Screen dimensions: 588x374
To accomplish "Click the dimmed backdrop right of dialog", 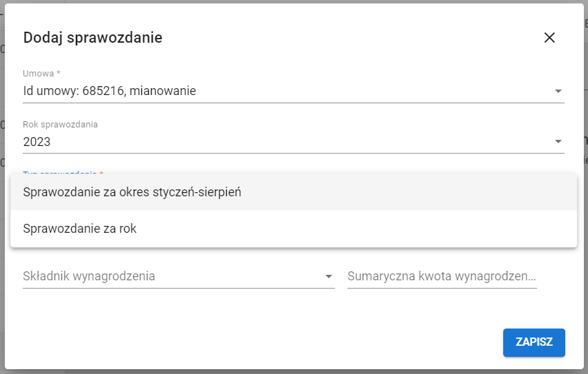I will (x=586, y=207).
